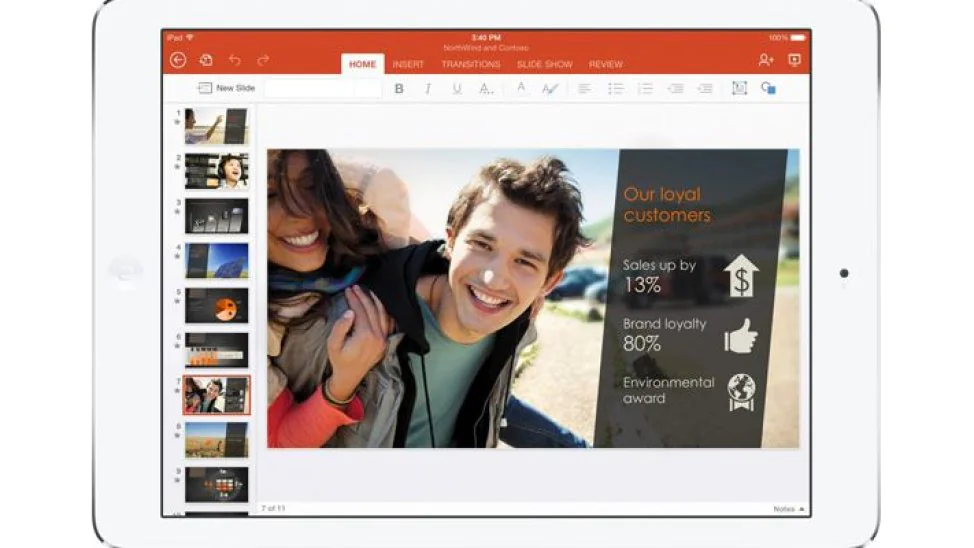Screen dimensions: 974x548
Task: Select slide 1 thumbnail
Action: click(x=216, y=126)
